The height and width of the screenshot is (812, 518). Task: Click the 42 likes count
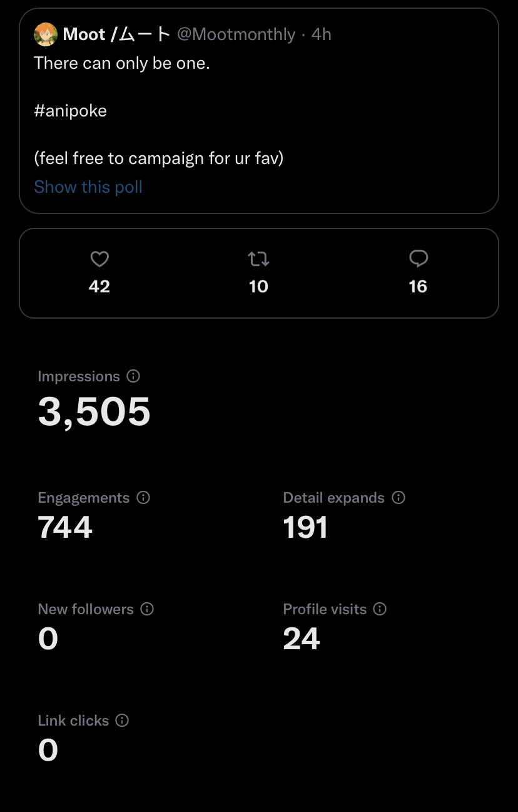(99, 287)
